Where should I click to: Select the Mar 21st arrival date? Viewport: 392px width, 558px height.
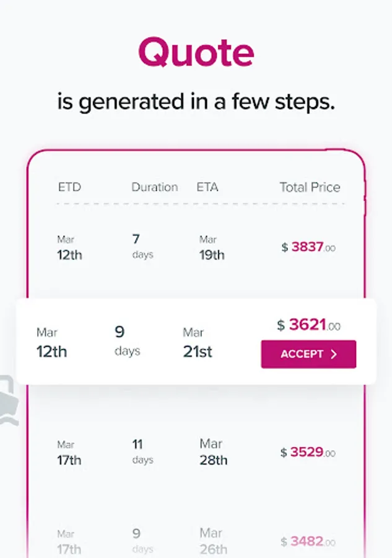pos(198,343)
